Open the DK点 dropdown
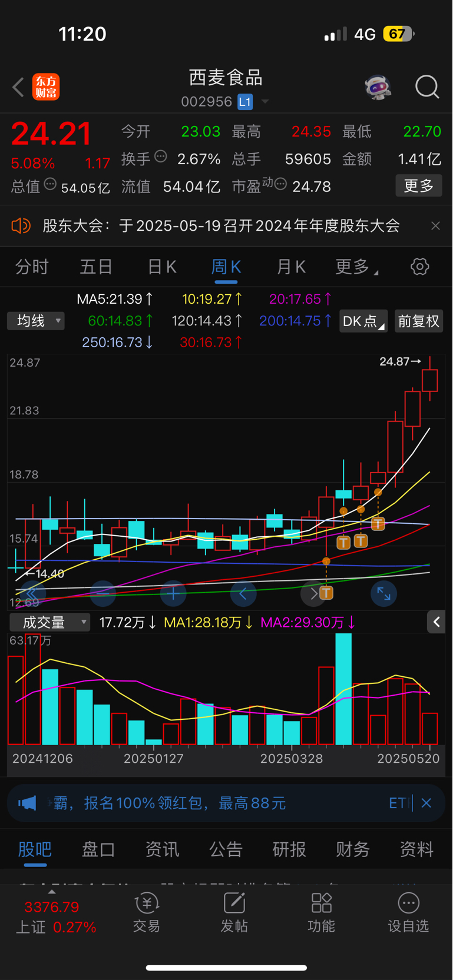 363,321
